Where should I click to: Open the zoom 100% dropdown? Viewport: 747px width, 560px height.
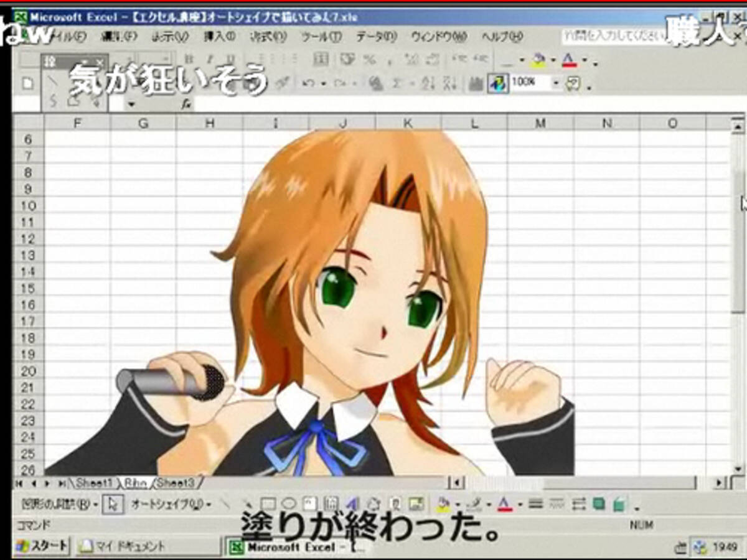click(556, 83)
